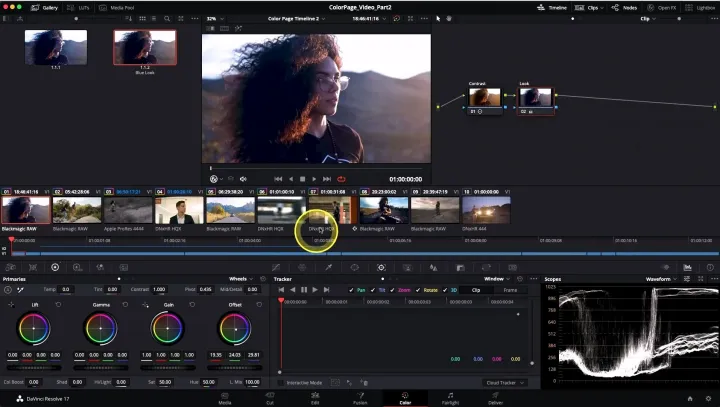
Task: Open the OpenFX panel button
Action: point(661,8)
